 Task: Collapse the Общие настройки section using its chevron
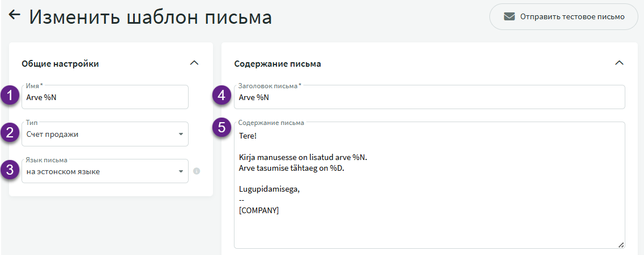194,63
